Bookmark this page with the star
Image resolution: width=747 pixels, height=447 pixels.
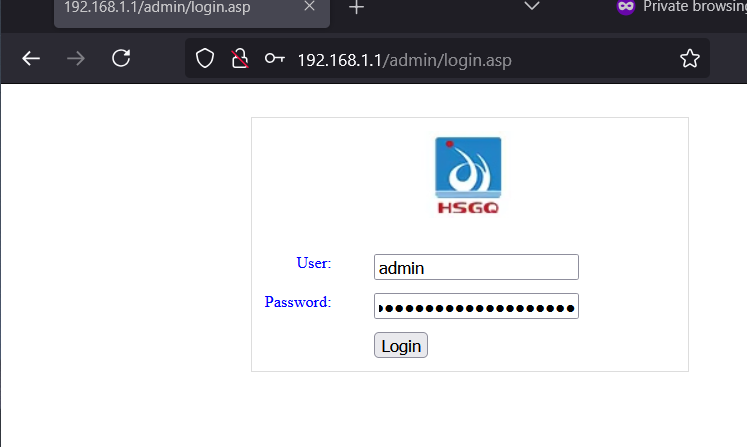pos(690,58)
